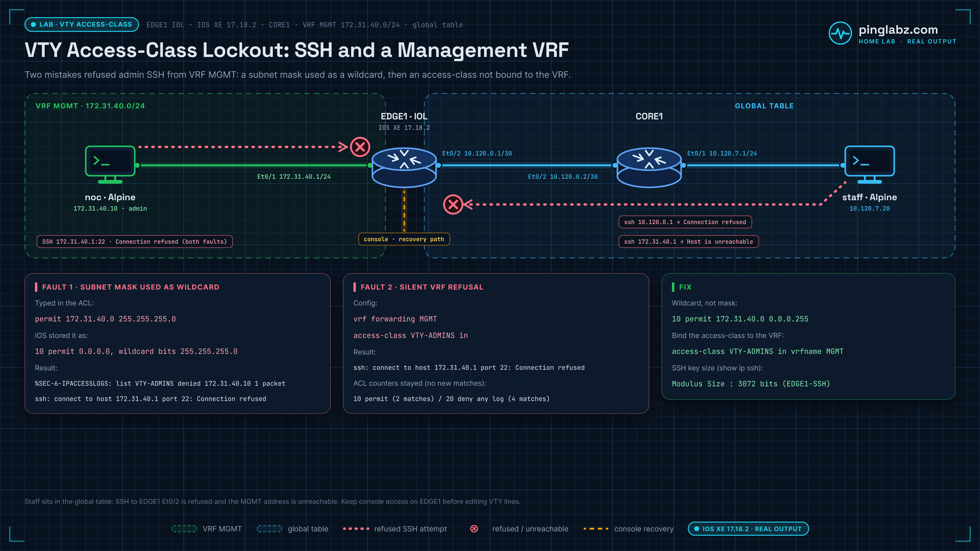This screenshot has width=980, height=551.
Task: Select the EDGE1 IOL router icon
Action: tap(404, 167)
